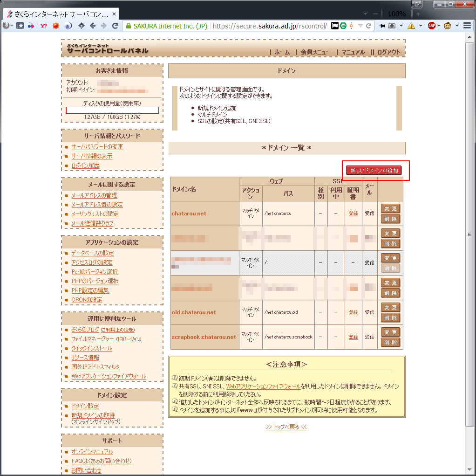Click the zoom out minus icon
This screenshot has height=476, width=476.
375,14
